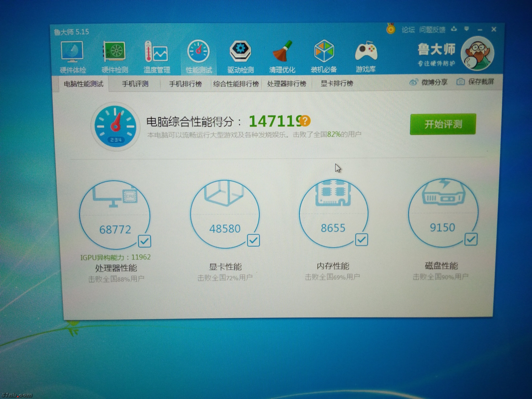Open 论坛 forum link
532x399 pixels.
[408, 30]
